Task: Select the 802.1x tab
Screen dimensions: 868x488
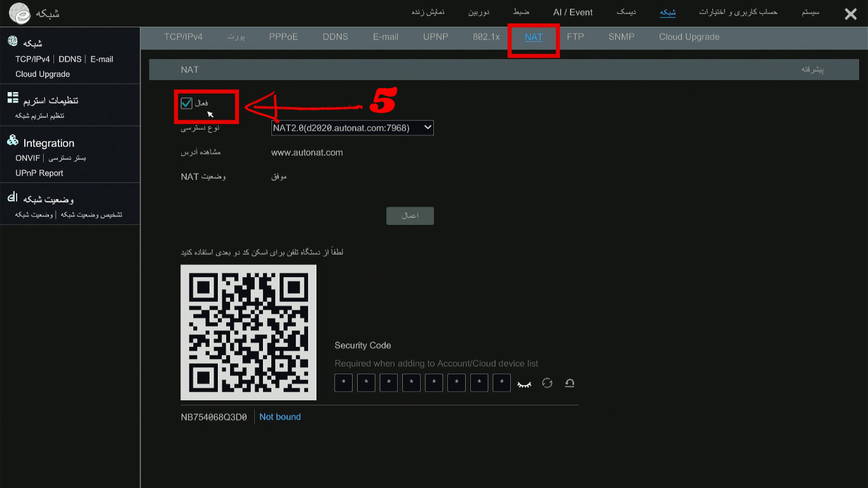Action: [x=486, y=37]
